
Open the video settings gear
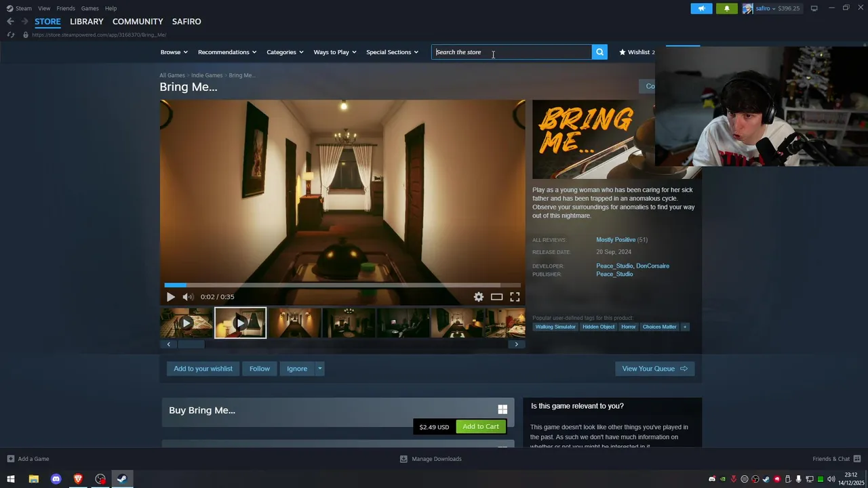[x=479, y=297]
